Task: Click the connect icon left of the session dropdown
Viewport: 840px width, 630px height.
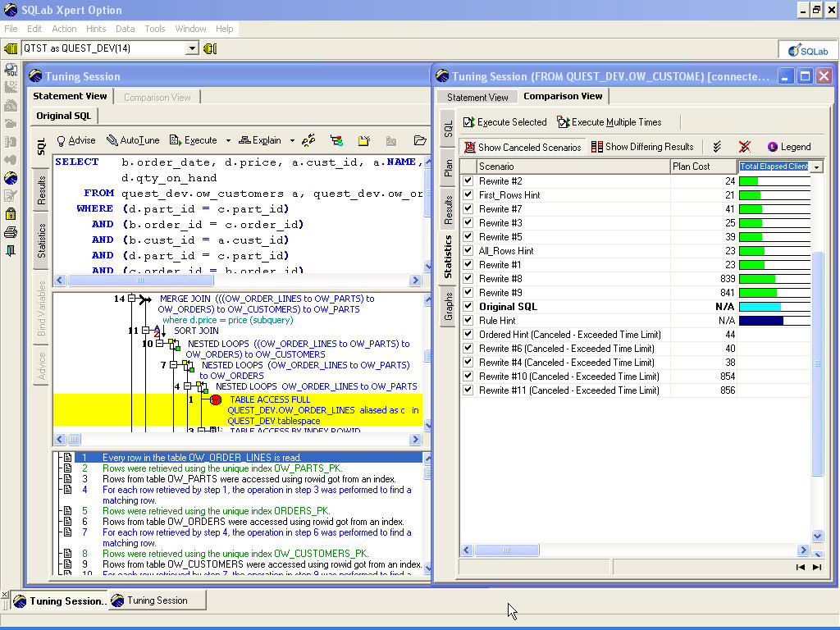Action: [x=11, y=48]
